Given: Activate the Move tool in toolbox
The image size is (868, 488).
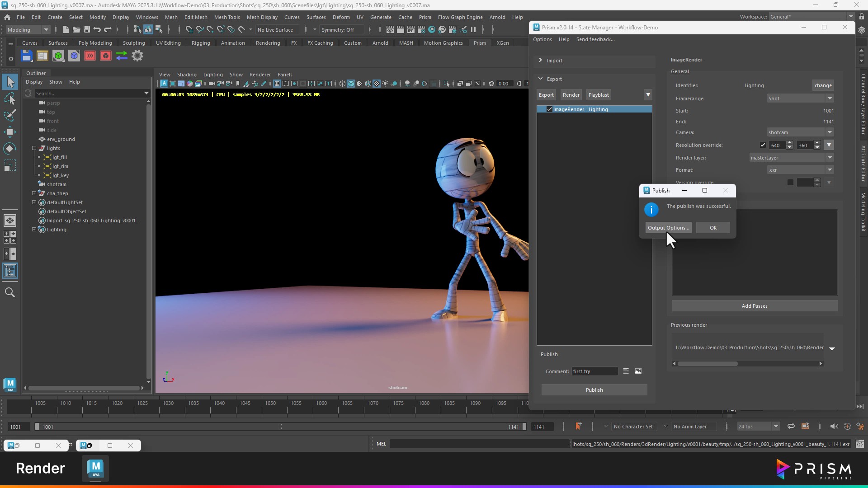Looking at the screenshot, I should 10,132.
